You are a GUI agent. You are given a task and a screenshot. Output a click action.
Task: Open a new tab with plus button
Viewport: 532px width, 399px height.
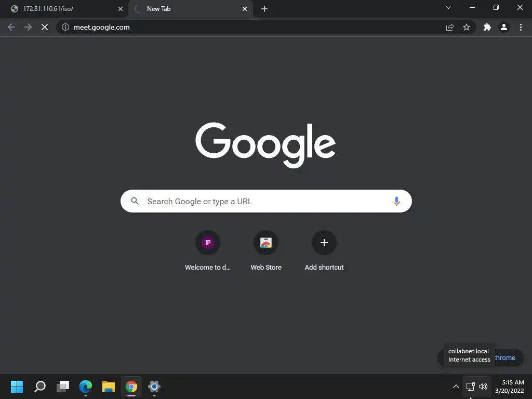pos(264,9)
